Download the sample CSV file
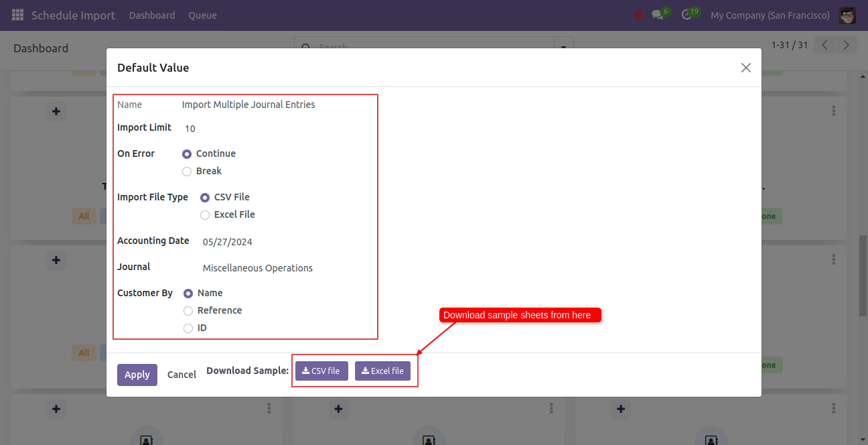This screenshot has width=868, height=445. pyautogui.click(x=321, y=371)
